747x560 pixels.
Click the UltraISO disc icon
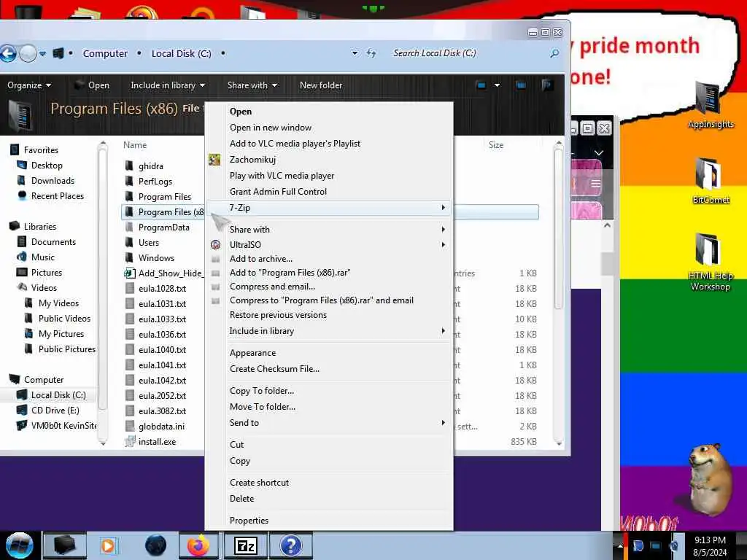(216, 245)
